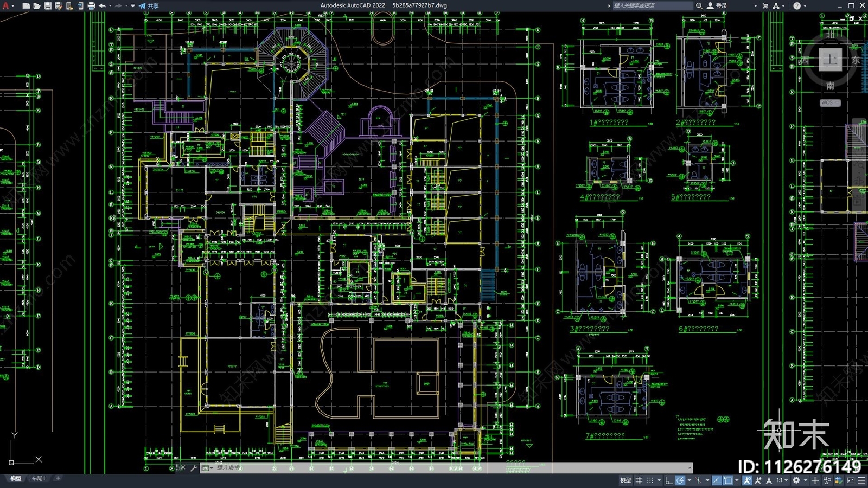
Task: Click the hardware acceleration status icon
Action: tap(839, 480)
